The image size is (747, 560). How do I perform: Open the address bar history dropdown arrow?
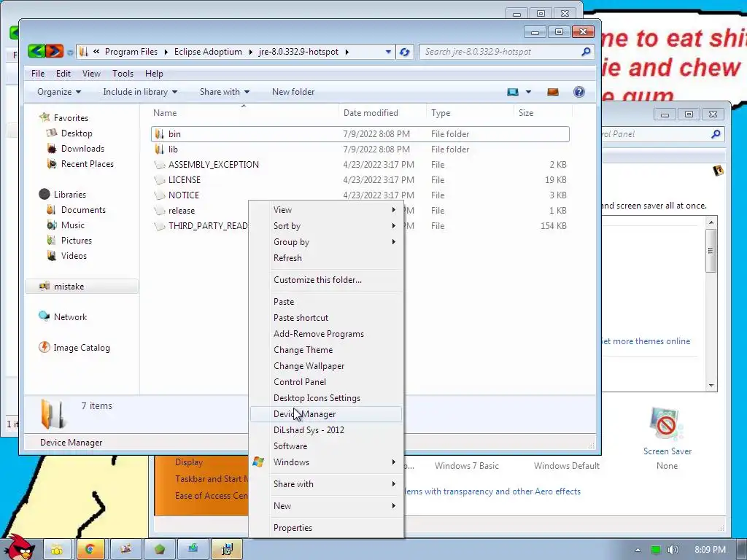[x=388, y=52]
